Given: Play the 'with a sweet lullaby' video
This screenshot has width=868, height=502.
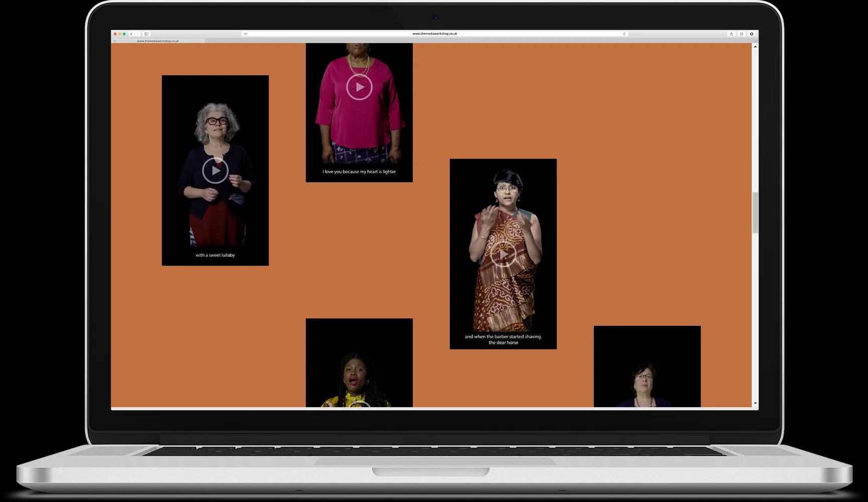Looking at the screenshot, I should [x=215, y=171].
